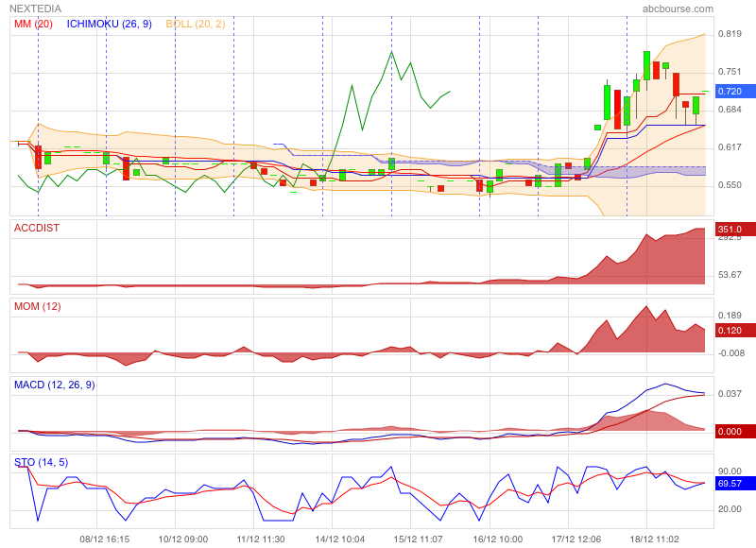756x548 pixels.
Task: Click the 08/12 16:15 time label
Action: pyautogui.click(x=104, y=539)
